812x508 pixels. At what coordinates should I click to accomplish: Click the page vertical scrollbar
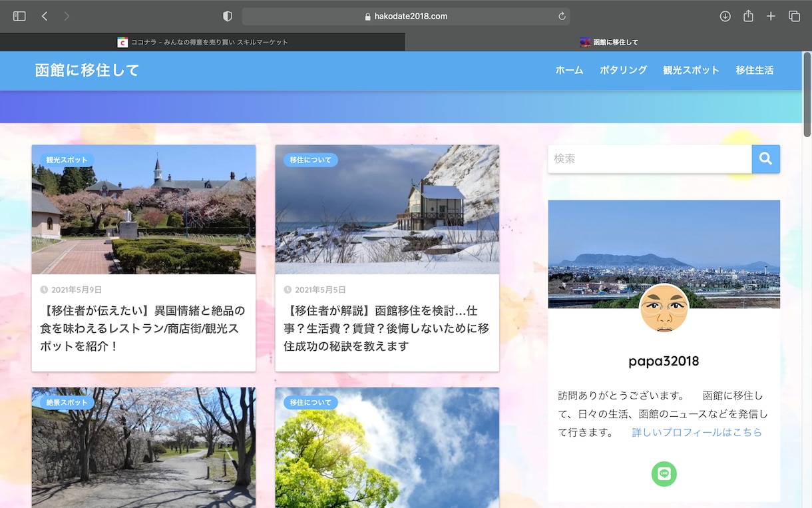tap(807, 93)
